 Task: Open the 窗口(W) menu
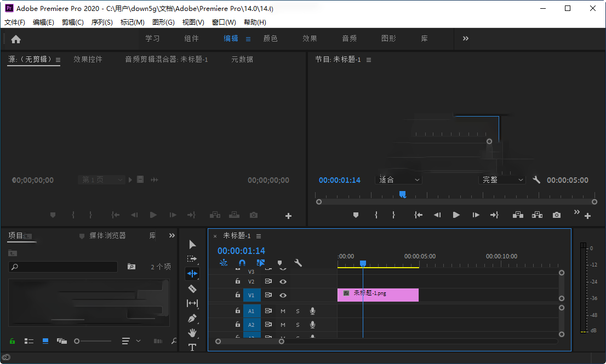point(224,22)
